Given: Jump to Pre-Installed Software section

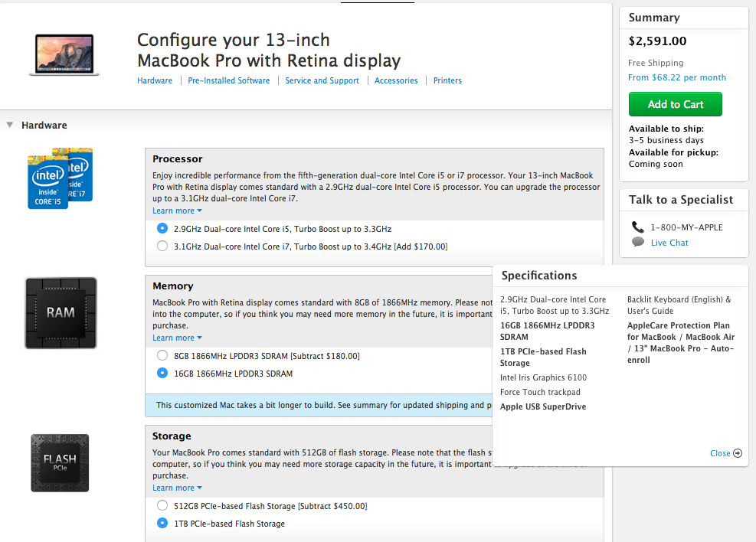Looking at the screenshot, I should click(229, 80).
